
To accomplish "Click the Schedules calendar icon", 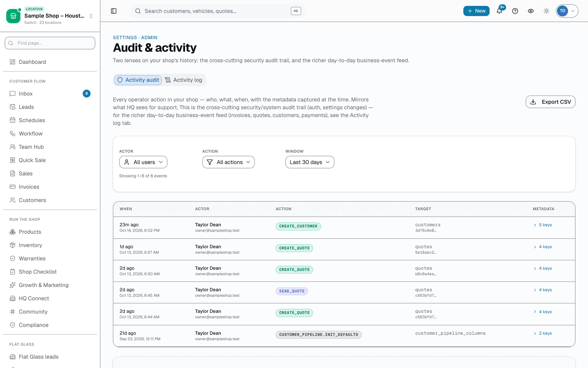I will (12, 120).
